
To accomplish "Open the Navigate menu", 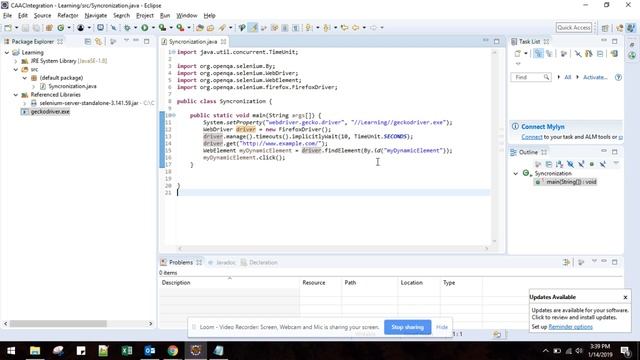I will point(96,16).
